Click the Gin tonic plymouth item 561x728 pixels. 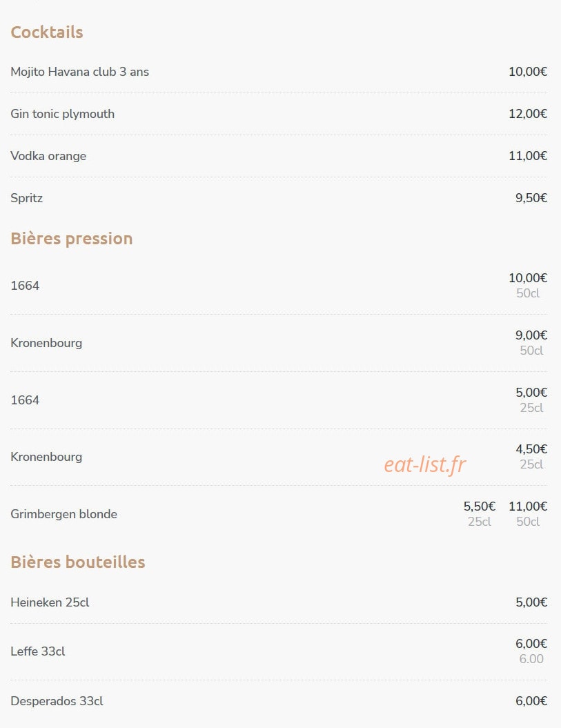click(x=63, y=114)
